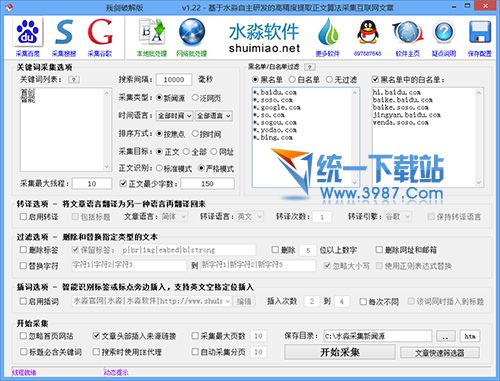
Task: Open the 全部语言 language dropdown
Action: pos(214,116)
